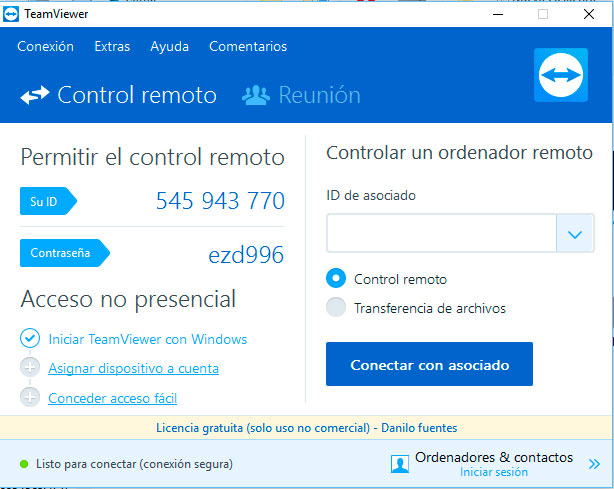614x489 pixels.
Task: Click the TeamViewer title bar app icon
Action: coord(11,14)
